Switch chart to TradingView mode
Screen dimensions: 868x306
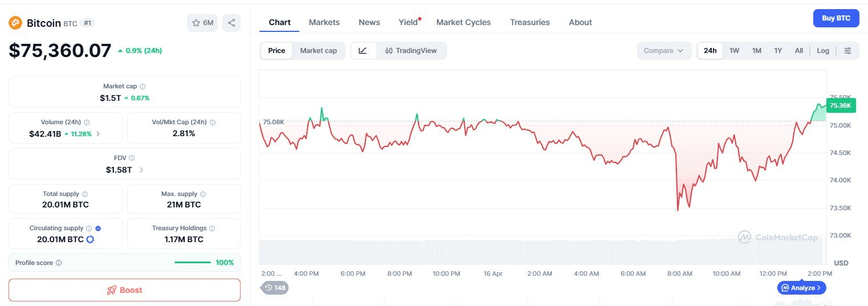click(411, 51)
